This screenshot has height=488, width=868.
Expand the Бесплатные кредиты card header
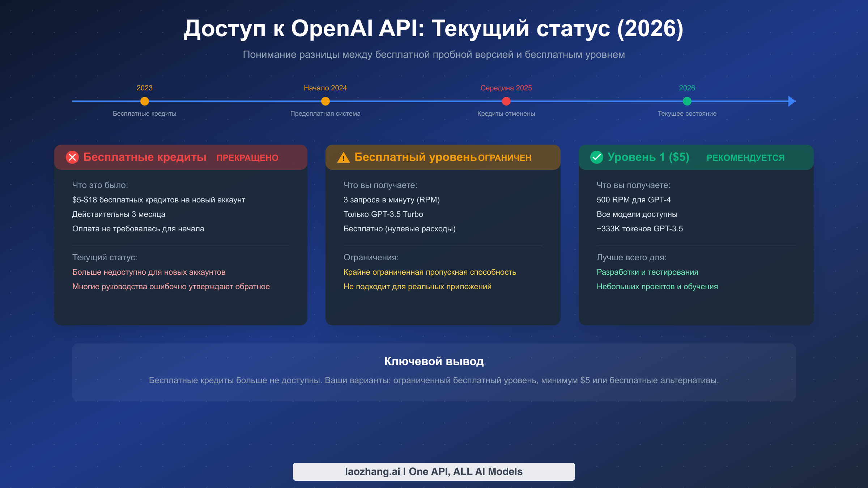181,157
